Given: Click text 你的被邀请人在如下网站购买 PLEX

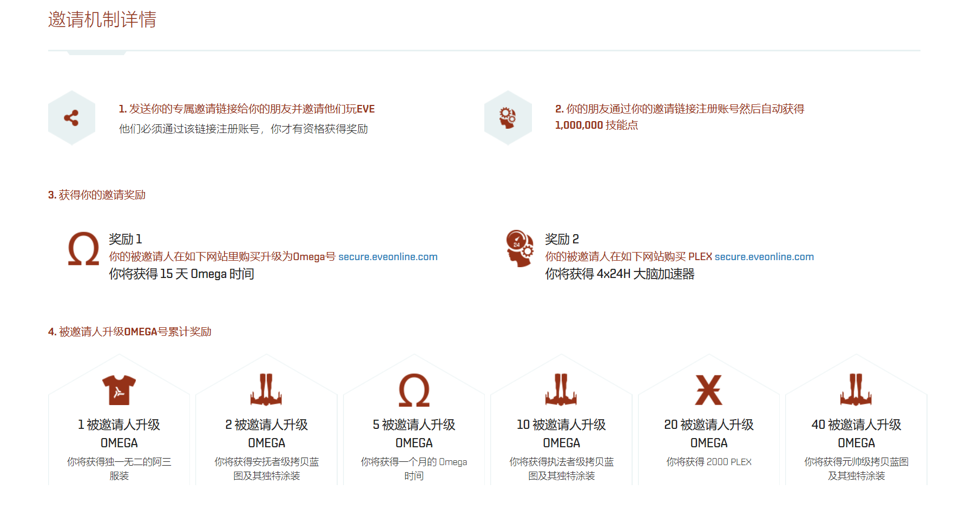Looking at the screenshot, I should 628,257.
